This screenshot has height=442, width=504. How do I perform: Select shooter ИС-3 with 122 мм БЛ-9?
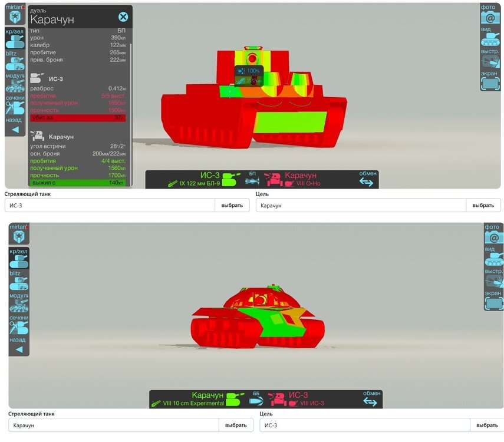205,179
